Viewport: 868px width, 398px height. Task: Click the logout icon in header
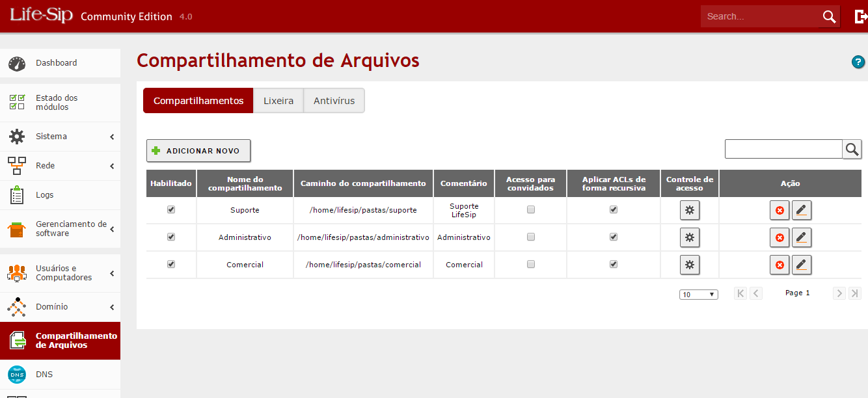tap(860, 17)
